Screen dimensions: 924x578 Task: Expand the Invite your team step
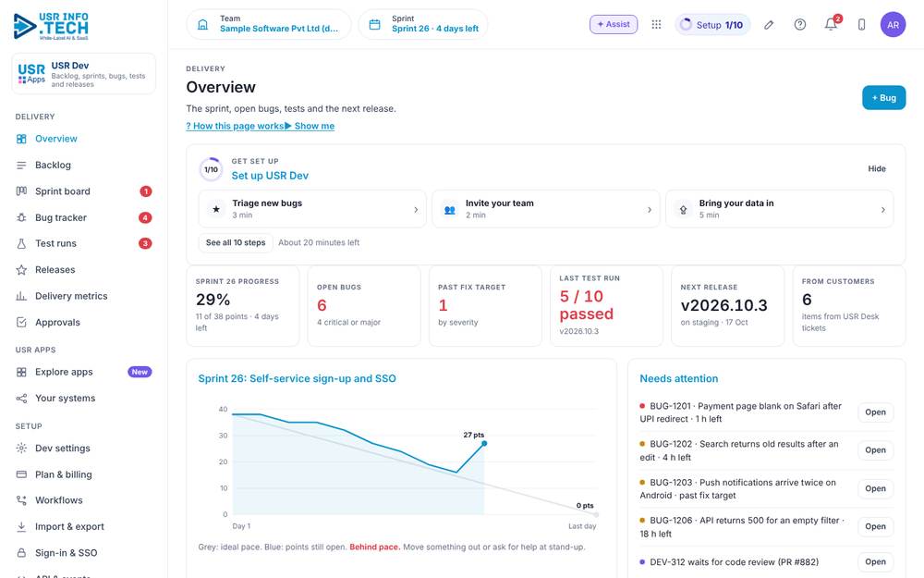(x=546, y=209)
